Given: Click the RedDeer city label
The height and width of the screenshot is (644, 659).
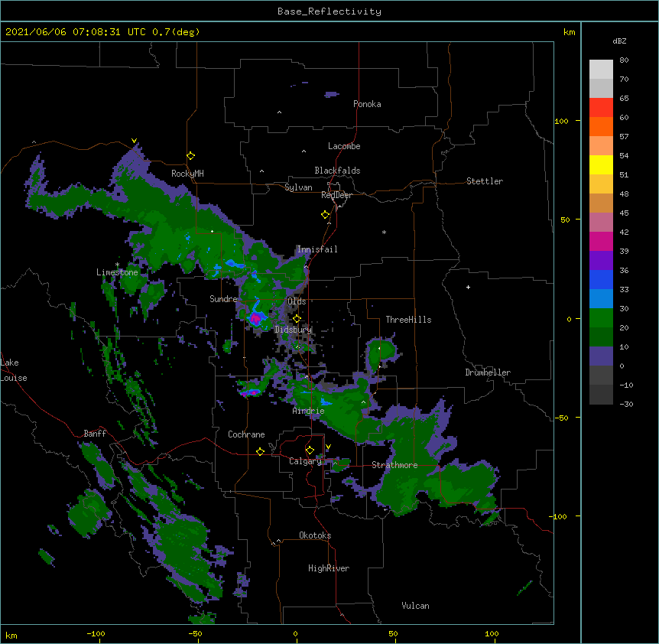Looking at the screenshot, I should click(x=336, y=195).
